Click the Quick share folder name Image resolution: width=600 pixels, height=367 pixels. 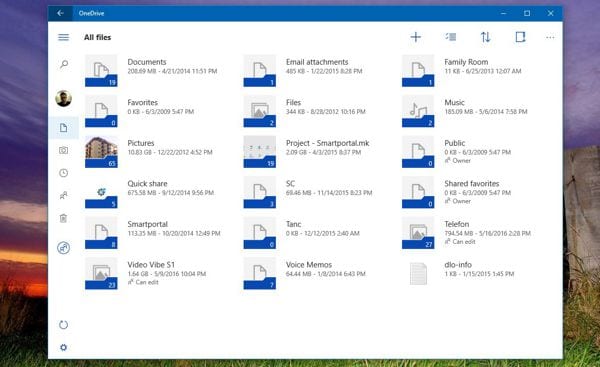pos(147,184)
